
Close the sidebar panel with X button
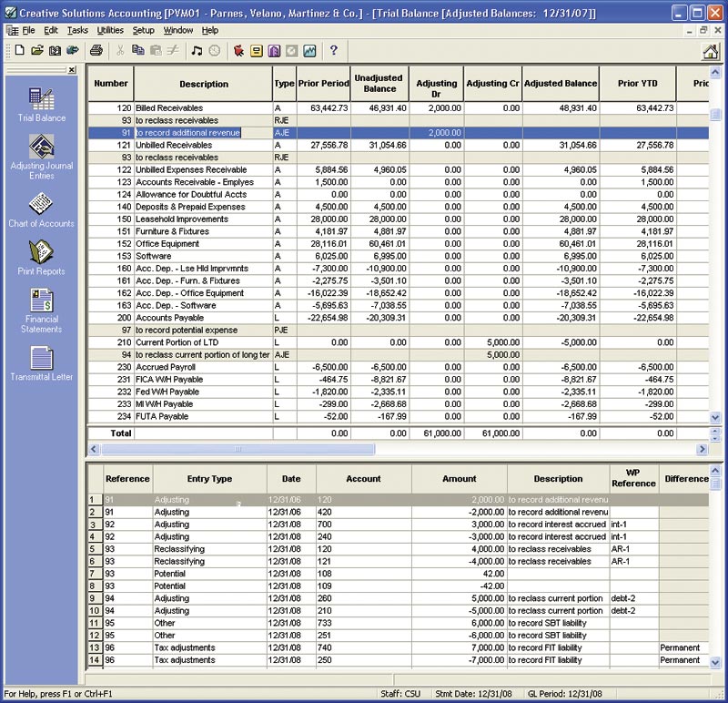[72, 70]
